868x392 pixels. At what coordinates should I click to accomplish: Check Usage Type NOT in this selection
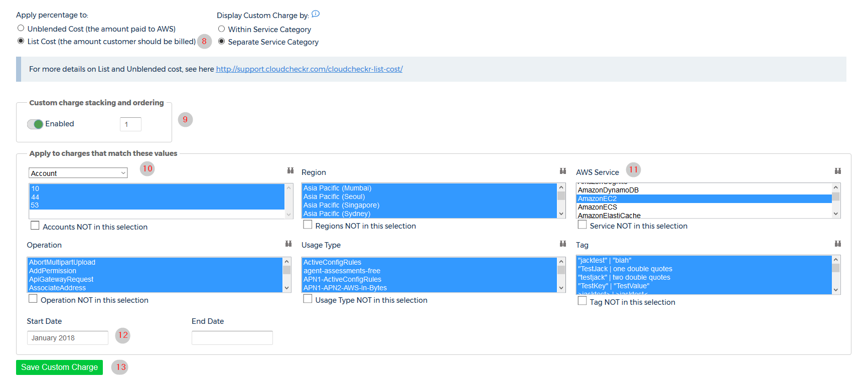click(308, 299)
